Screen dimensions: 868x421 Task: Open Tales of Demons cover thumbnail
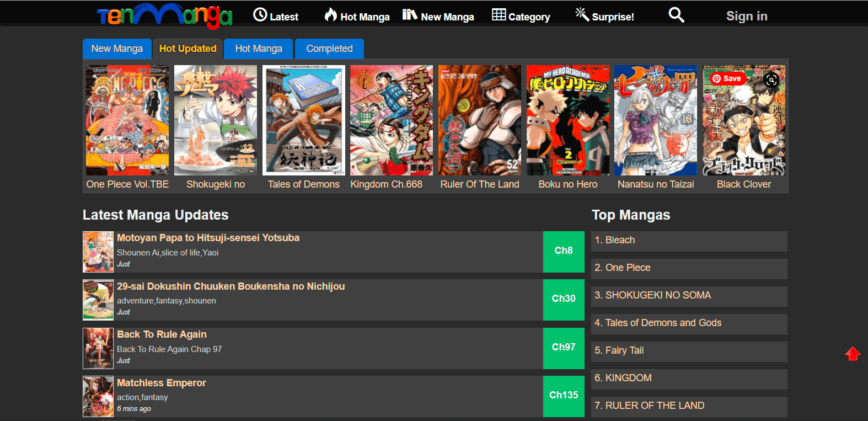point(304,120)
